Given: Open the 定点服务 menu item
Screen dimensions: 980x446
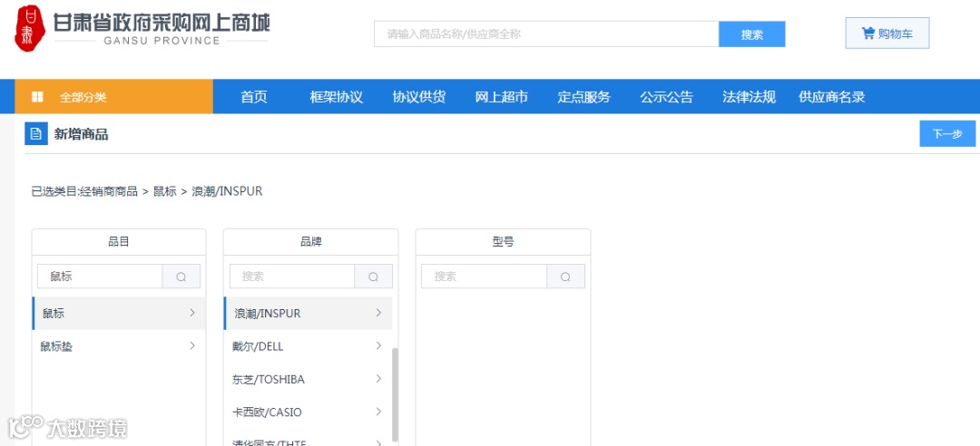Looking at the screenshot, I should pyautogui.click(x=583, y=97).
